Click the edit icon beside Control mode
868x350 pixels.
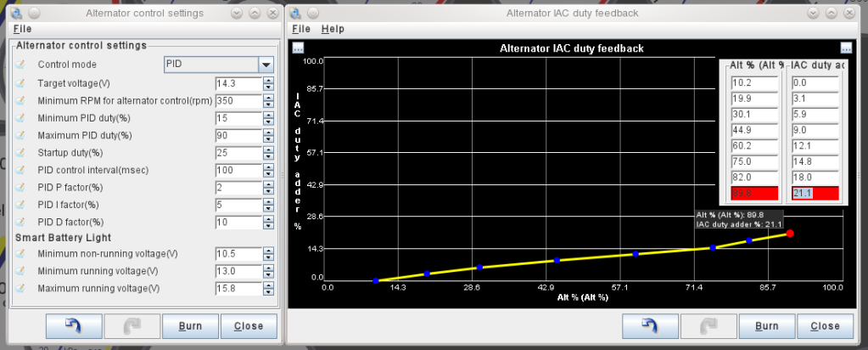pos(20,65)
